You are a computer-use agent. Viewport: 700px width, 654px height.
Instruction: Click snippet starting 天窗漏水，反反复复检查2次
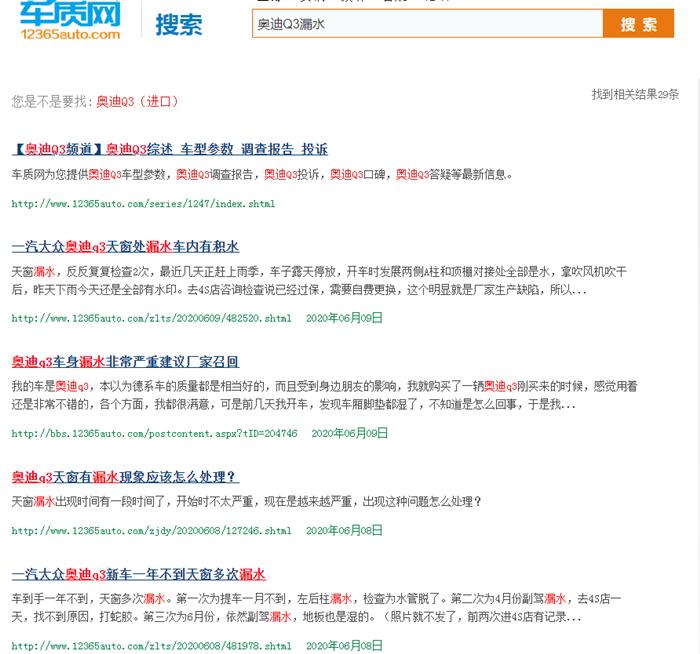tap(319, 281)
